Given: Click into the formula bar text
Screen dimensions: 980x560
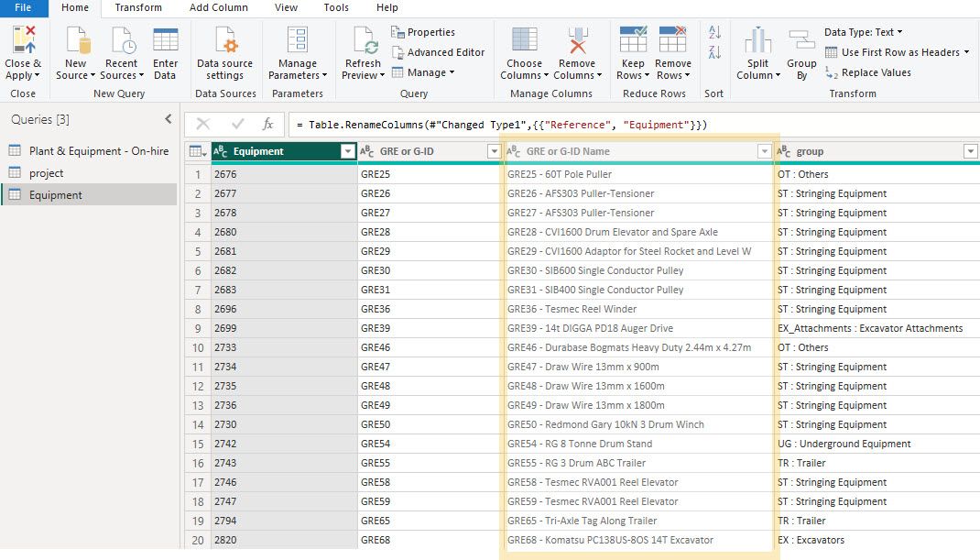Looking at the screenshot, I should pos(502,125).
